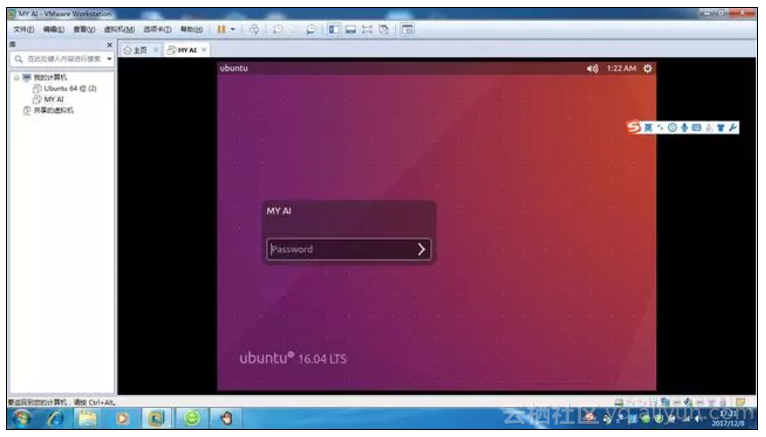This screenshot has height=437, width=766.
Task: Select 我的计算机 in library tree
Action: pos(50,78)
